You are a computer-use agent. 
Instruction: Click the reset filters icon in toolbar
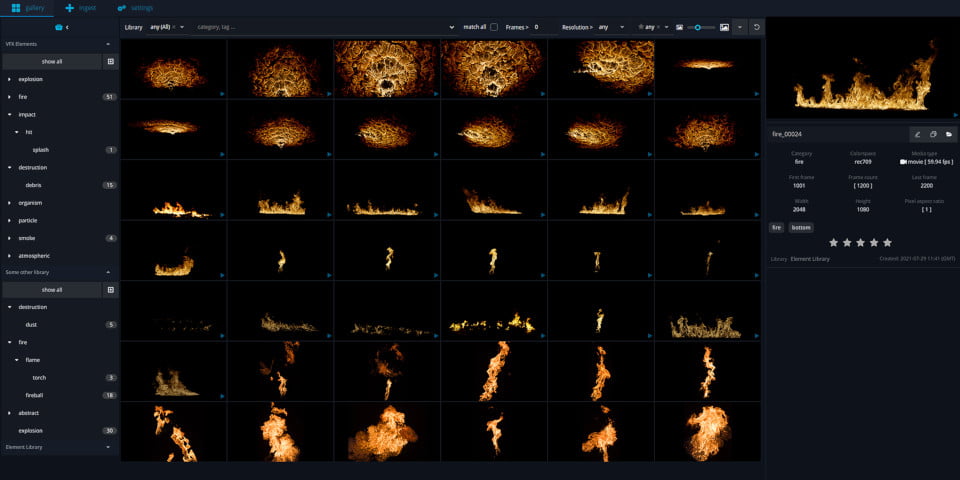[757, 27]
